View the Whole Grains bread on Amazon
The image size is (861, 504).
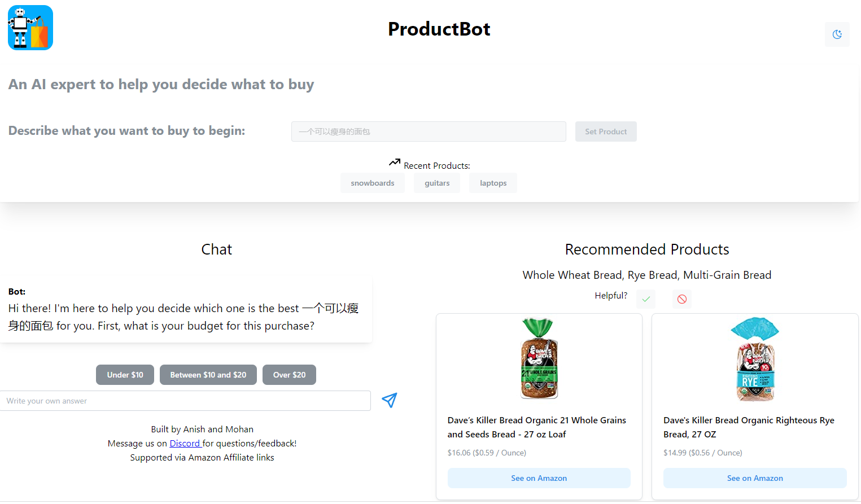539,478
